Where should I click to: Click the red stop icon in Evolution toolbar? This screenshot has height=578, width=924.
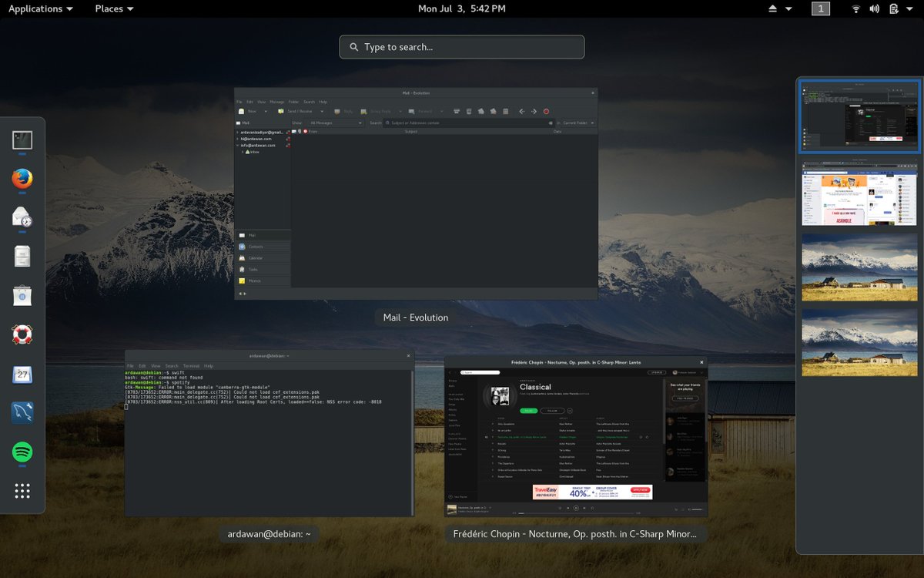[x=546, y=111]
